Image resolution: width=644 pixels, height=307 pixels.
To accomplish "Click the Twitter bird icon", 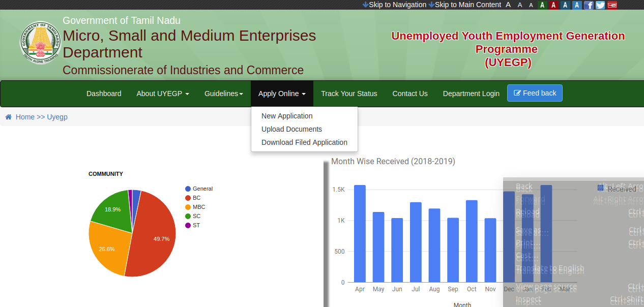I will click(x=600, y=5).
